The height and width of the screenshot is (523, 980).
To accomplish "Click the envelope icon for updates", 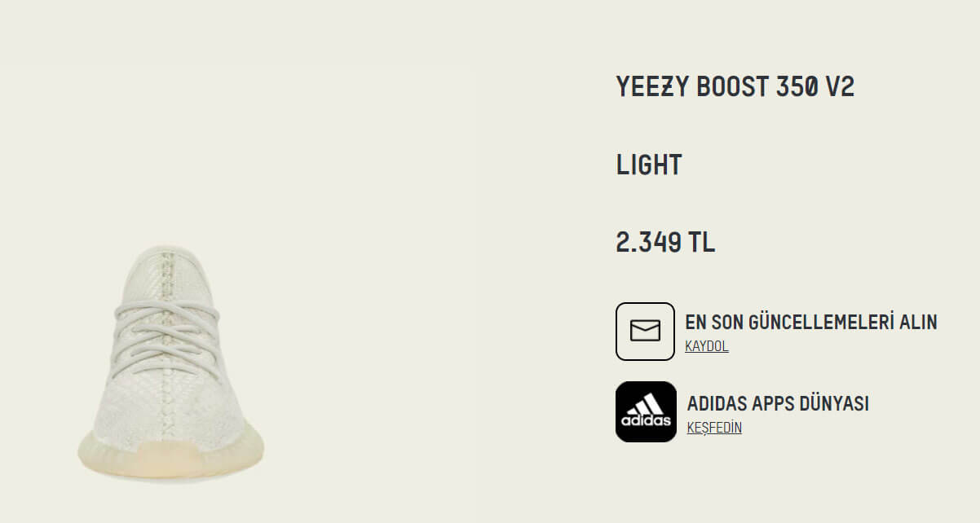I will coord(645,331).
